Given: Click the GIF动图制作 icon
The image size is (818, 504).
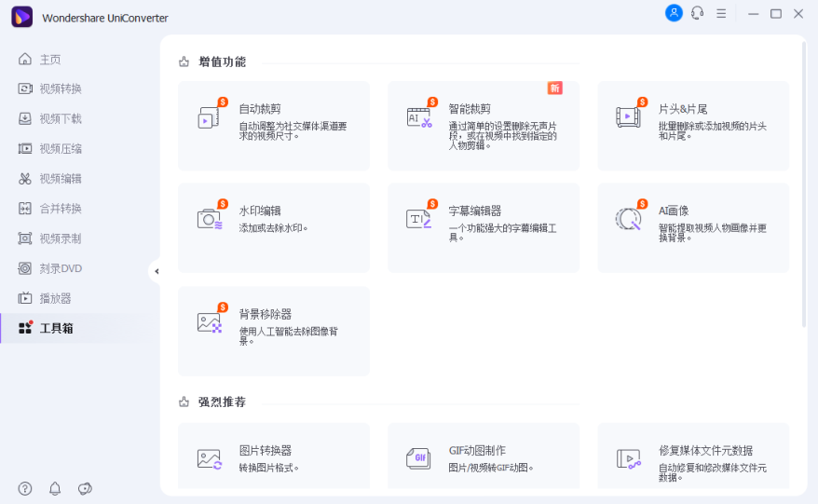Looking at the screenshot, I should 418,458.
